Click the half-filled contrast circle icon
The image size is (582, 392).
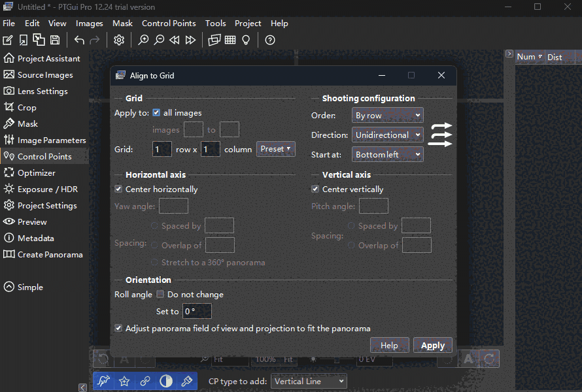pyautogui.click(x=166, y=381)
